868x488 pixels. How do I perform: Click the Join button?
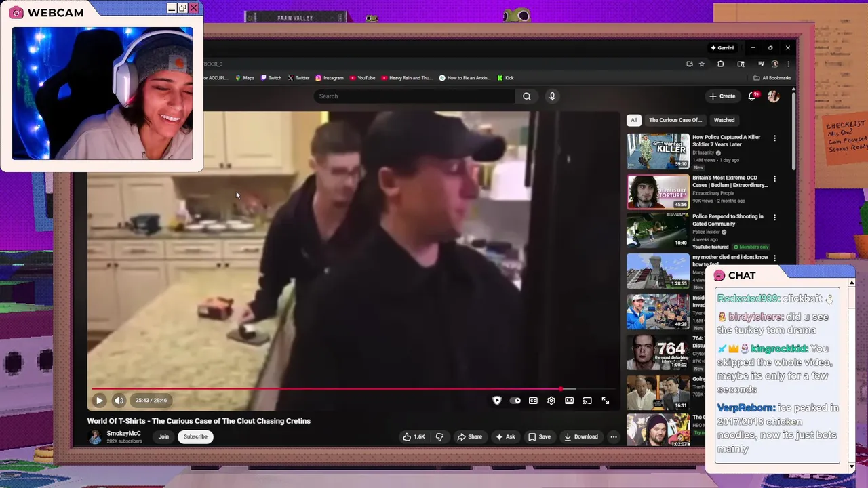163,436
